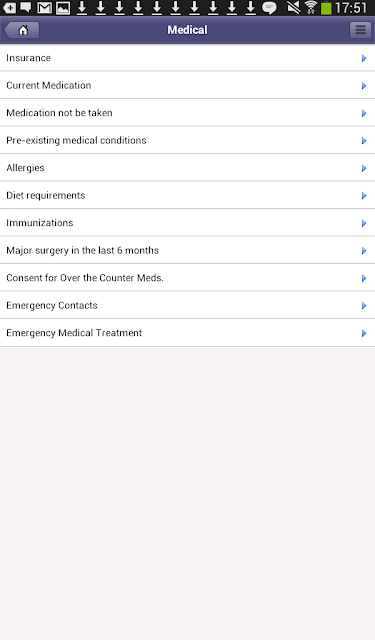This screenshot has height=640, width=375.
Task: Expand Emergency Medical Treatment arrow
Action: coord(364,333)
